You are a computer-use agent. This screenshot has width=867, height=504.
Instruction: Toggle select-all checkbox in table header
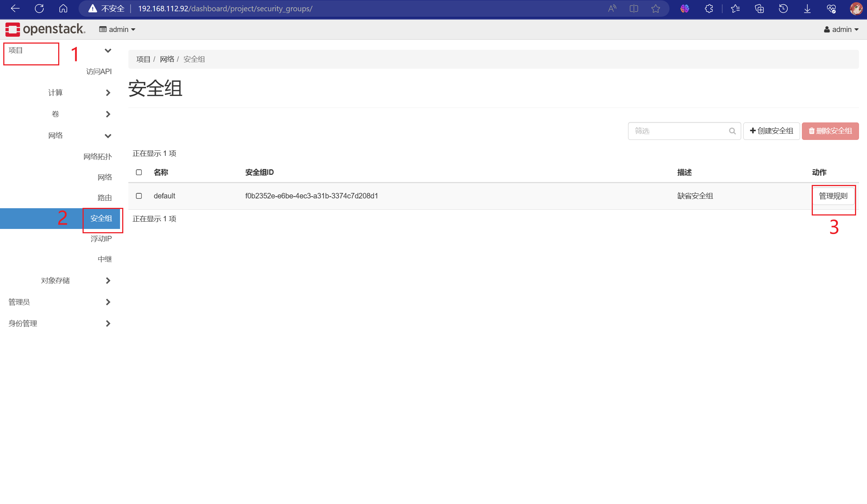(x=139, y=172)
